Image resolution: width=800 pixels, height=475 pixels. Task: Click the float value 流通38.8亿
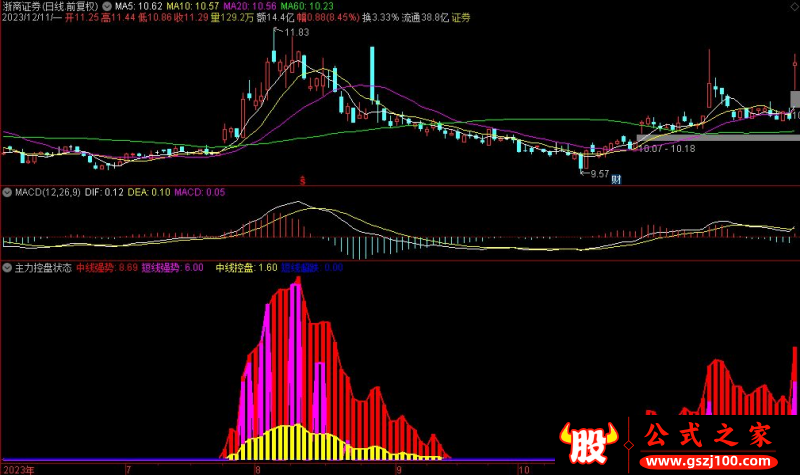pos(425,18)
